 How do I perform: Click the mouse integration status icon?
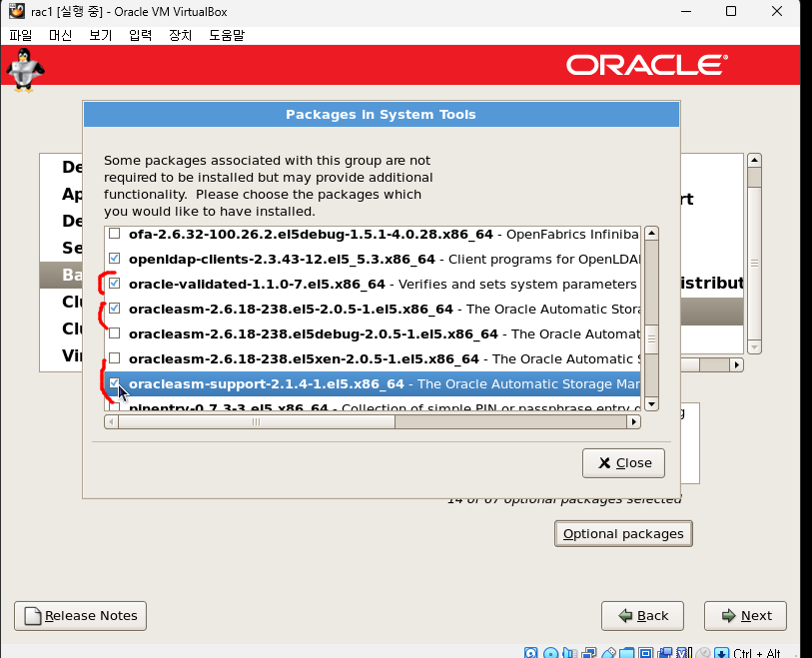click(x=703, y=653)
